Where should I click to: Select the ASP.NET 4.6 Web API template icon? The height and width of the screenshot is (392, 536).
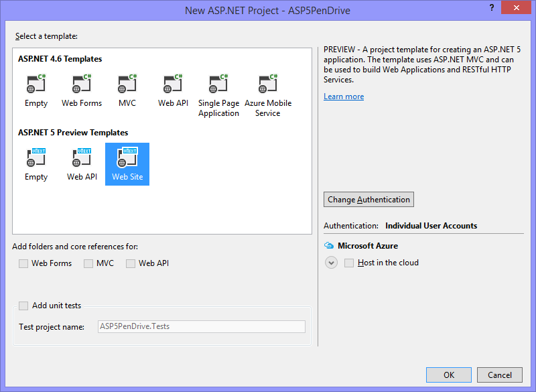[173, 84]
